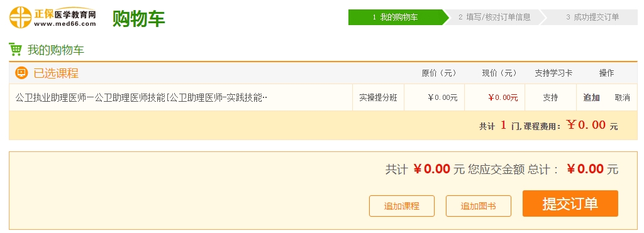The width and height of the screenshot is (644, 233).
Task: Click the 追加课程 button
Action: pyautogui.click(x=402, y=206)
